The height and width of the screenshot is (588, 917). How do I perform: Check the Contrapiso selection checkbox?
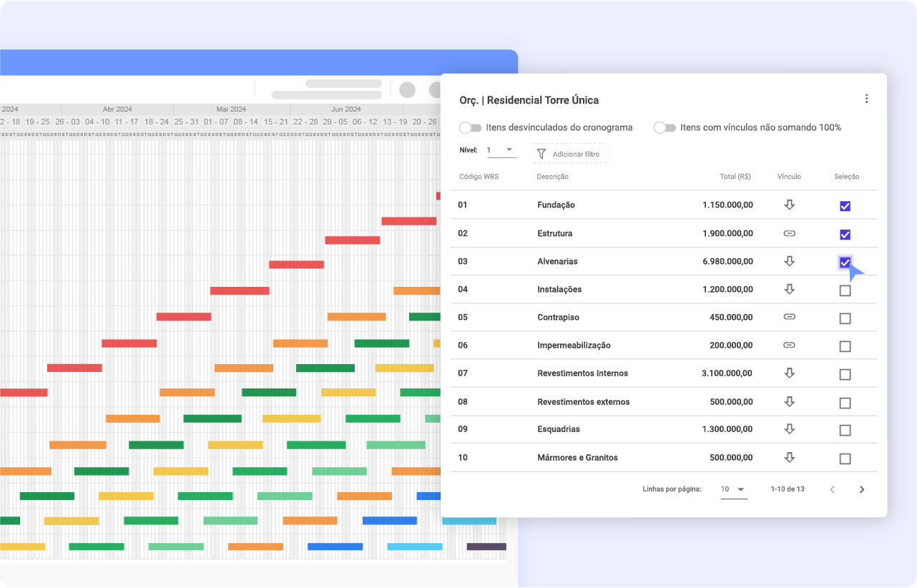pyautogui.click(x=845, y=318)
